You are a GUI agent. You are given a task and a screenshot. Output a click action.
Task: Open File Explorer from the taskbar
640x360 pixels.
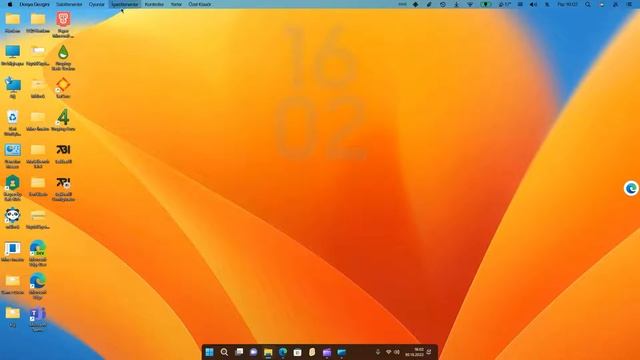(x=268, y=352)
